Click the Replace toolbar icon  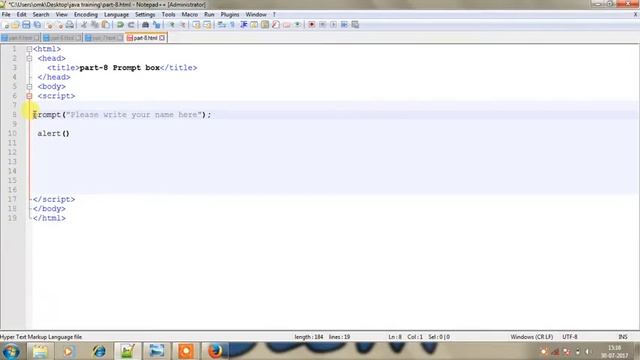point(156,25)
